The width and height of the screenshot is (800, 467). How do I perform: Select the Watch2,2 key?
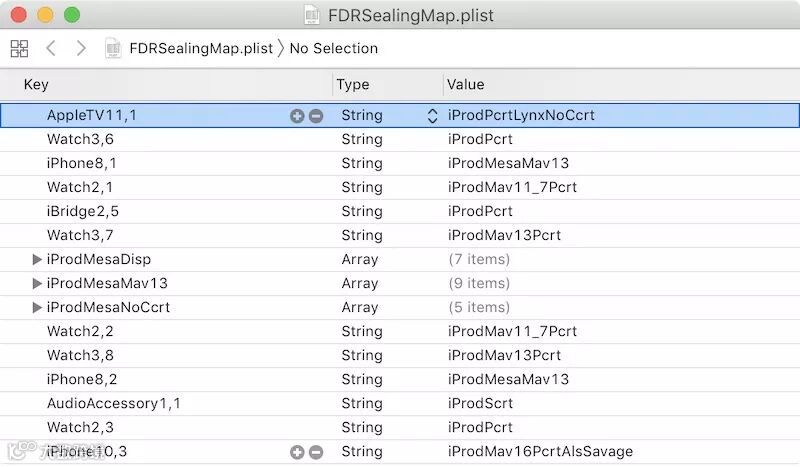pyautogui.click(x=80, y=331)
